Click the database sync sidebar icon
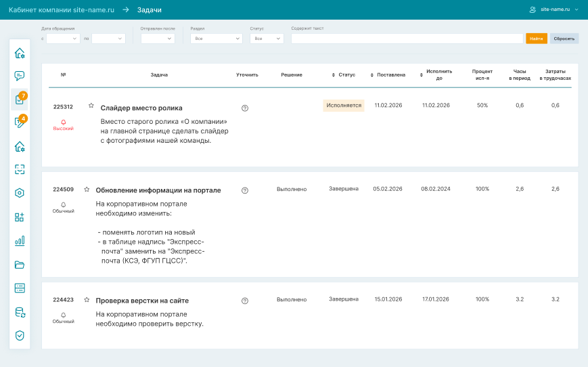 coord(20,311)
